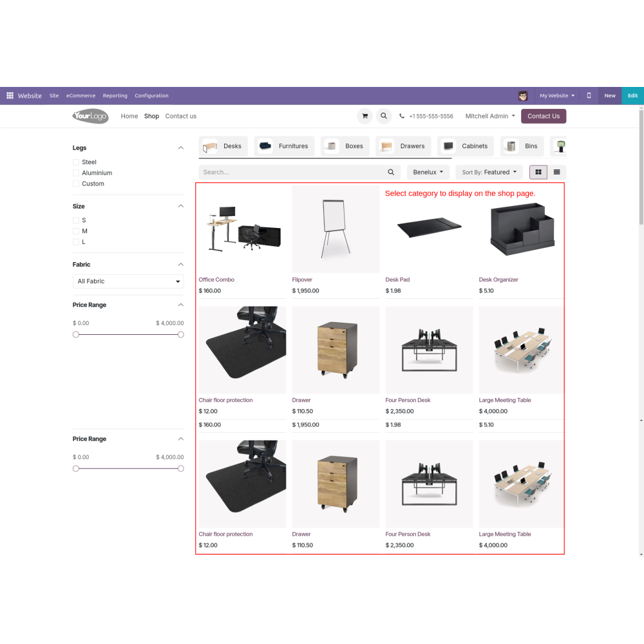The width and height of the screenshot is (644, 644).
Task: Open the Flipover product link
Action: (302, 279)
